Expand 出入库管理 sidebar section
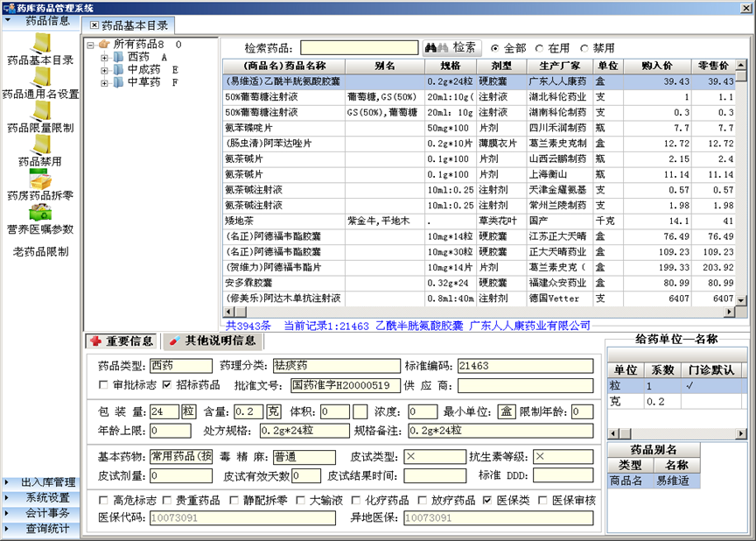The width and height of the screenshot is (756, 541). point(40,482)
